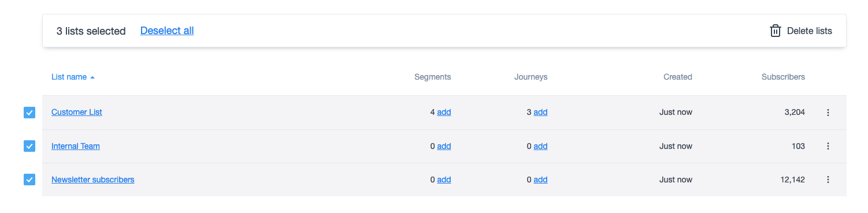Open the Customer List link
868x213 pixels.
point(77,113)
